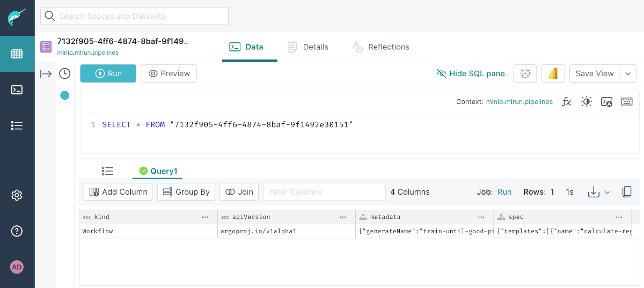
Task: Copy results using the clipboard icon
Action: pos(626,192)
